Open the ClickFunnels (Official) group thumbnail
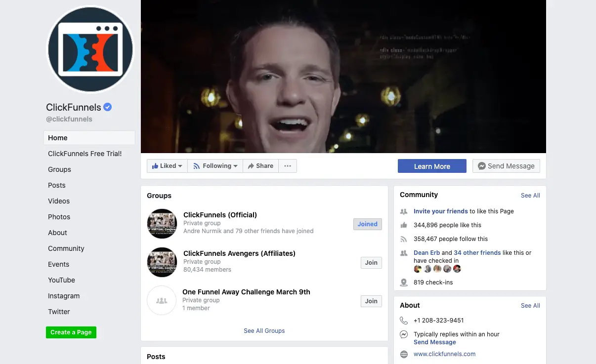Image resolution: width=596 pixels, height=364 pixels. 162,224
